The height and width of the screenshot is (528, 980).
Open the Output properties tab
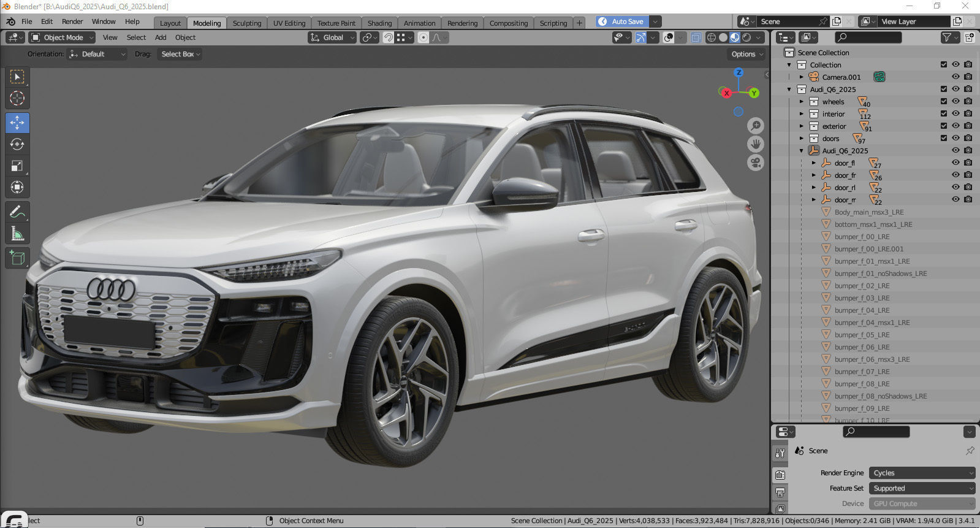780,492
